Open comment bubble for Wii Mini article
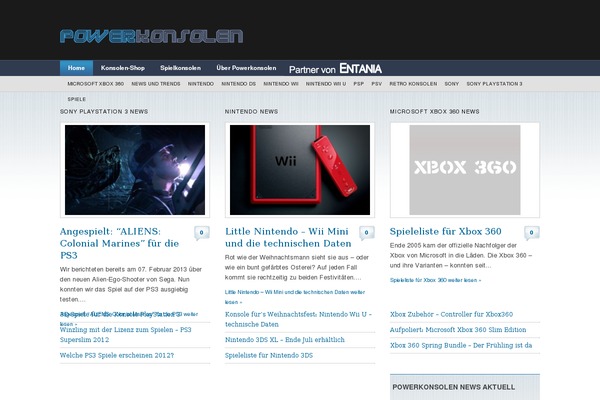This screenshot has height=400, width=600. tap(367, 232)
